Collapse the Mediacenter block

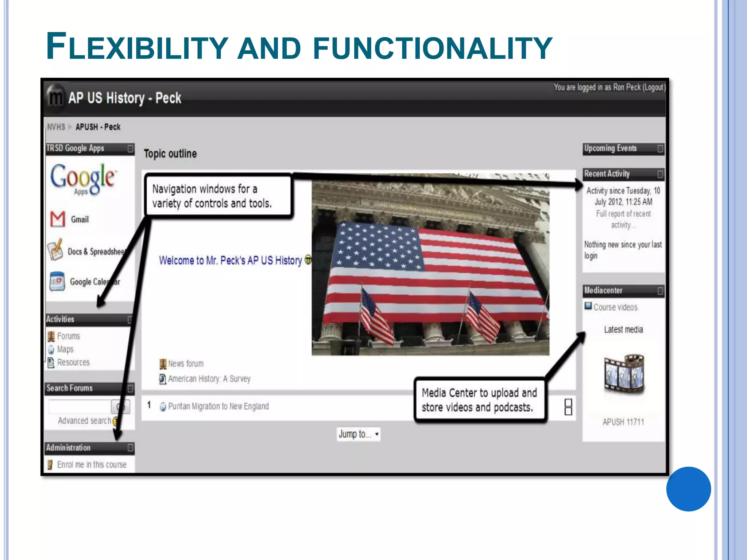pos(660,291)
